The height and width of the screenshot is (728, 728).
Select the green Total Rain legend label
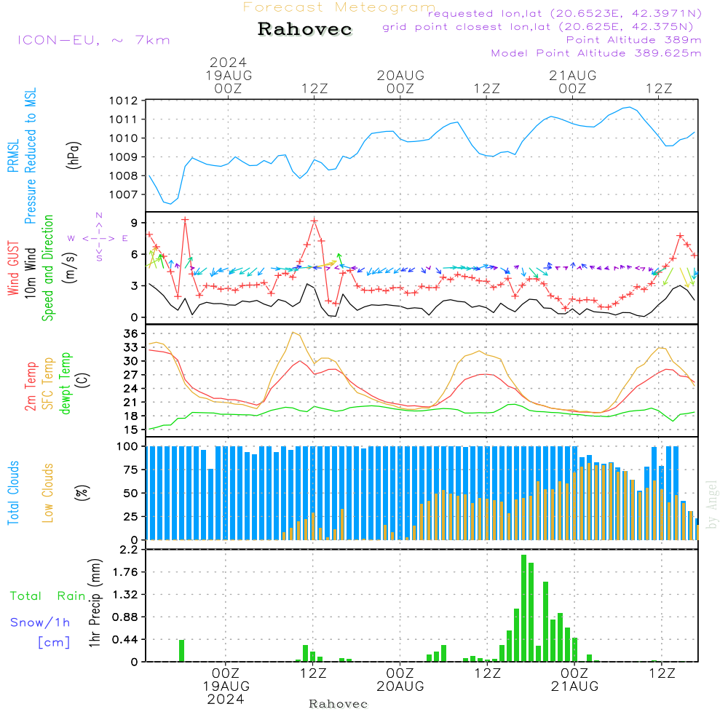point(48,596)
